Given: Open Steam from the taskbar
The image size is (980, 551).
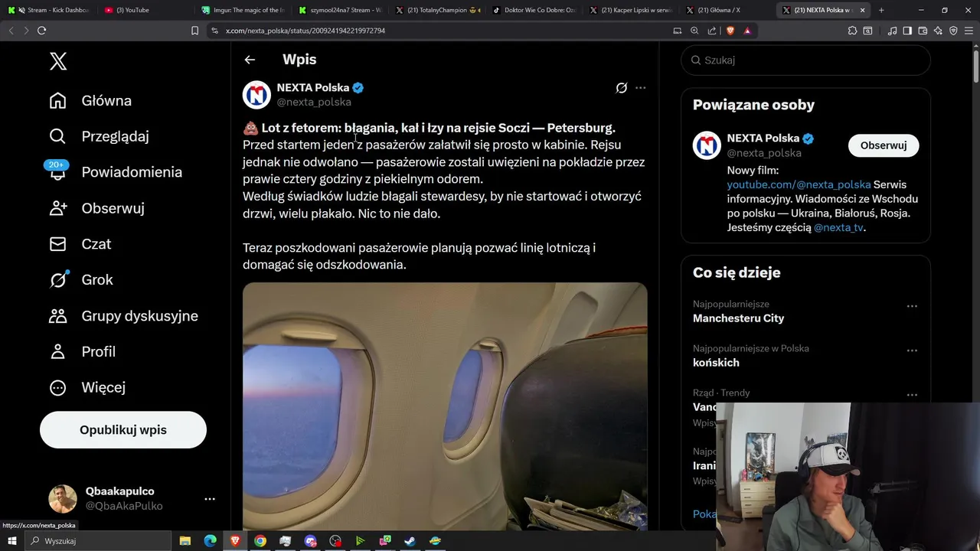Looking at the screenshot, I should pyautogui.click(x=410, y=541).
